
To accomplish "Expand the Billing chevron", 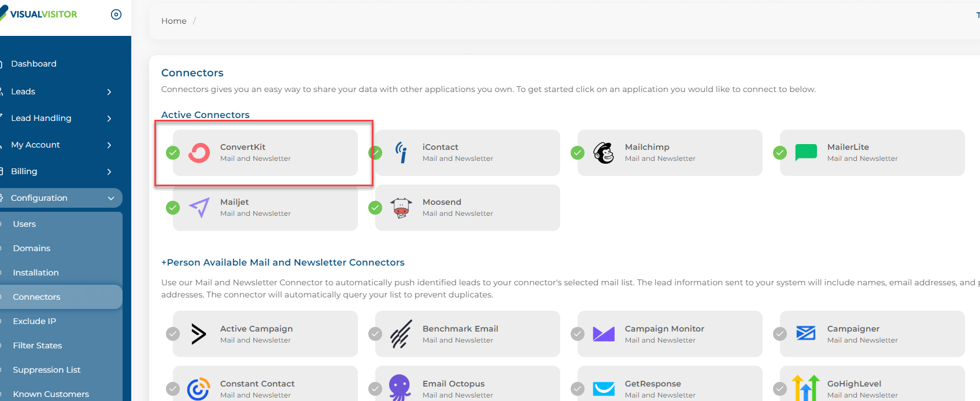I will (109, 172).
